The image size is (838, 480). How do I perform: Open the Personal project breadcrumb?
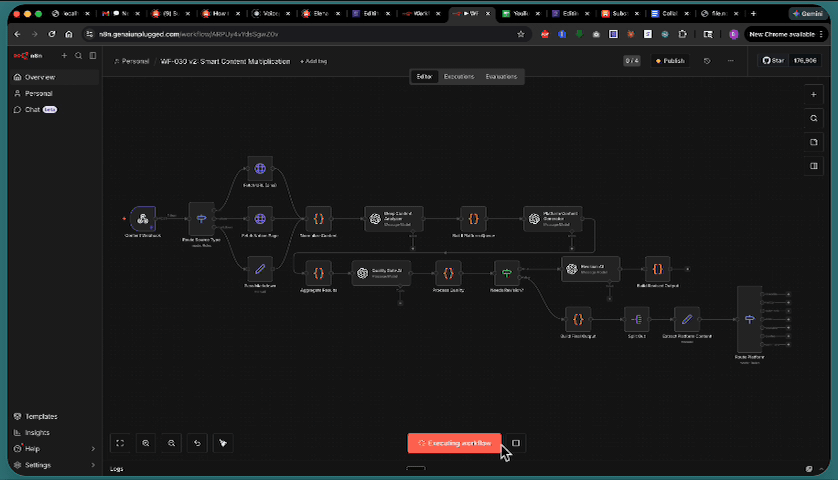[132, 61]
